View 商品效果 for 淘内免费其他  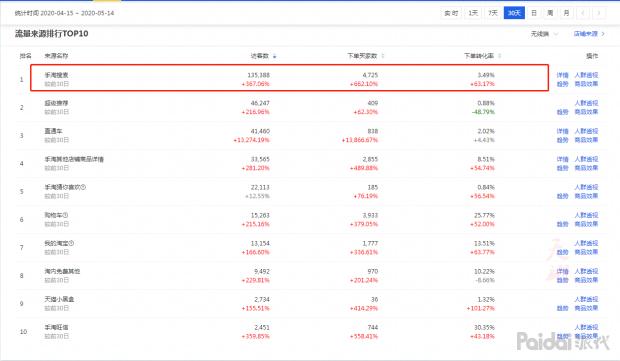tap(586, 280)
